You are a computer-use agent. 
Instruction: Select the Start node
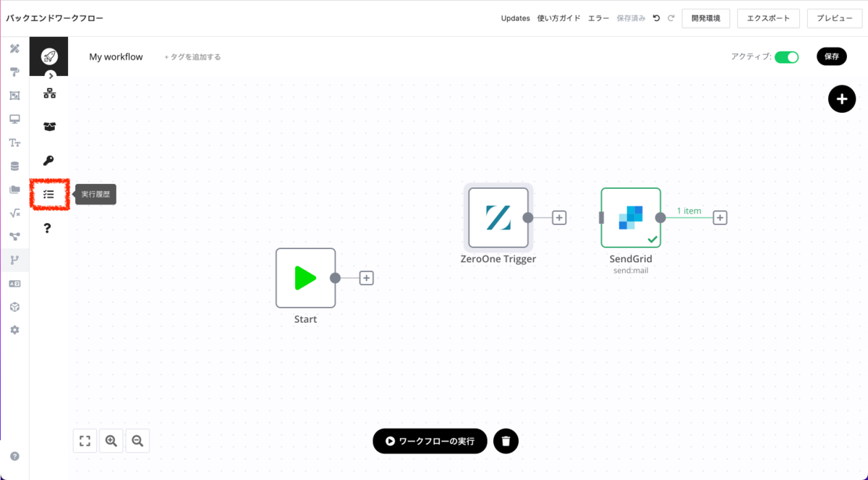pyautogui.click(x=305, y=278)
